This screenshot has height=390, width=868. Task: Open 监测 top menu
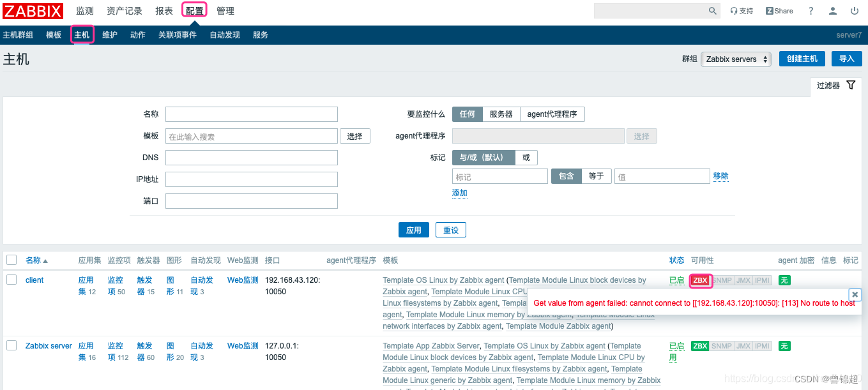coord(85,11)
